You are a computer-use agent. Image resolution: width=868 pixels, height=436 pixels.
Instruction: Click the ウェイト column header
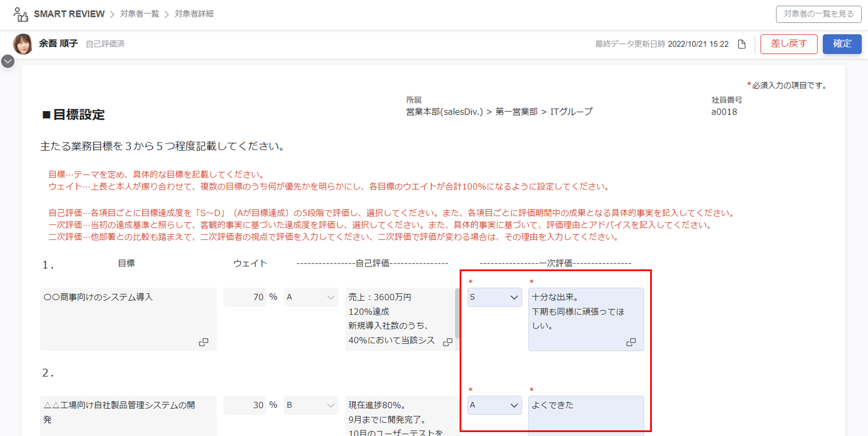click(250, 263)
